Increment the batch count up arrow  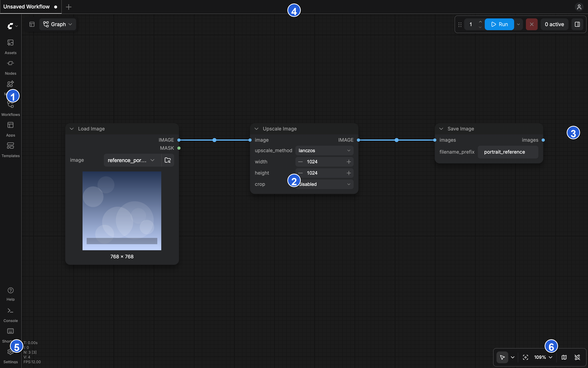[x=480, y=22]
